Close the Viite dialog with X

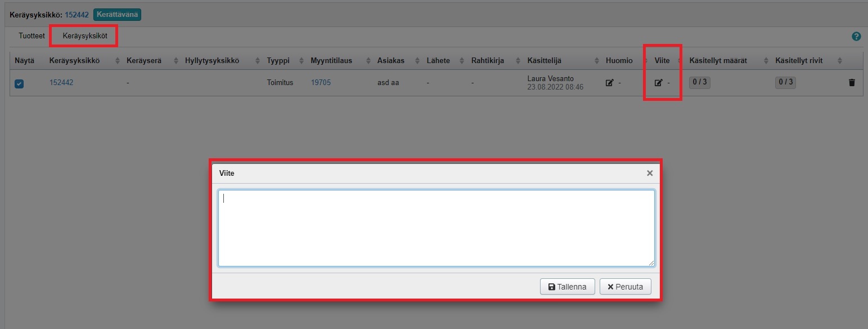tap(650, 173)
